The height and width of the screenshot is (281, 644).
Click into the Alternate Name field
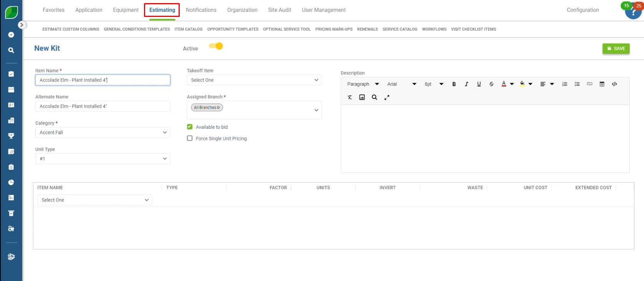pos(103,106)
